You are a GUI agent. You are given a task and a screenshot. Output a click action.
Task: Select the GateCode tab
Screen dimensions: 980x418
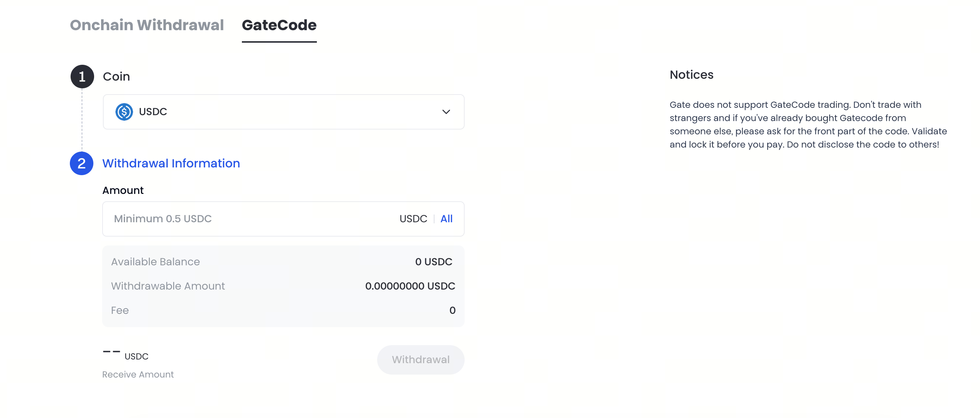click(279, 25)
